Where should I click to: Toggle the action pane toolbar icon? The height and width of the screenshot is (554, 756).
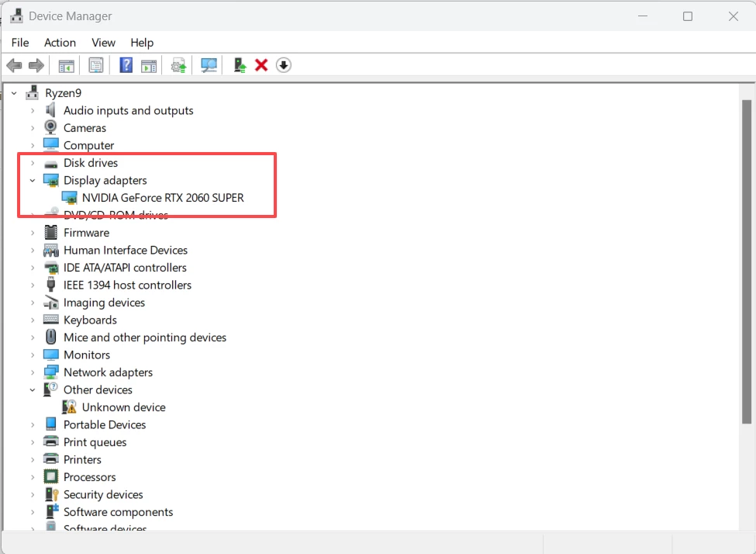[x=149, y=66]
